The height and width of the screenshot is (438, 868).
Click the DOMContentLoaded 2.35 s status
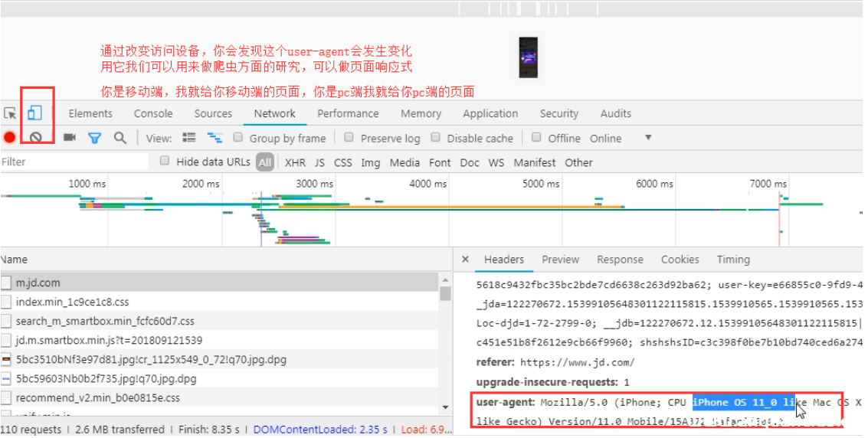[x=320, y=430]
